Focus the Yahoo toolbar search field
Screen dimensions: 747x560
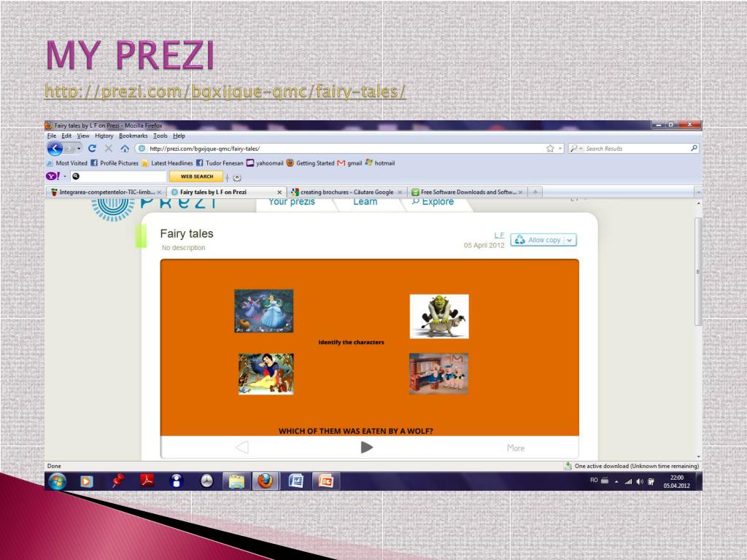pyautogui.click(x=119, y=176)
